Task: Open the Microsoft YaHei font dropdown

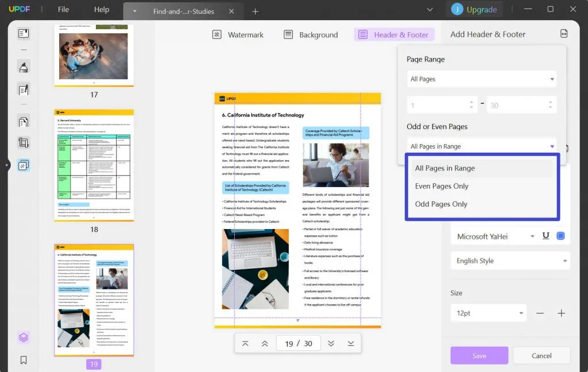Action: click(496, 237)
